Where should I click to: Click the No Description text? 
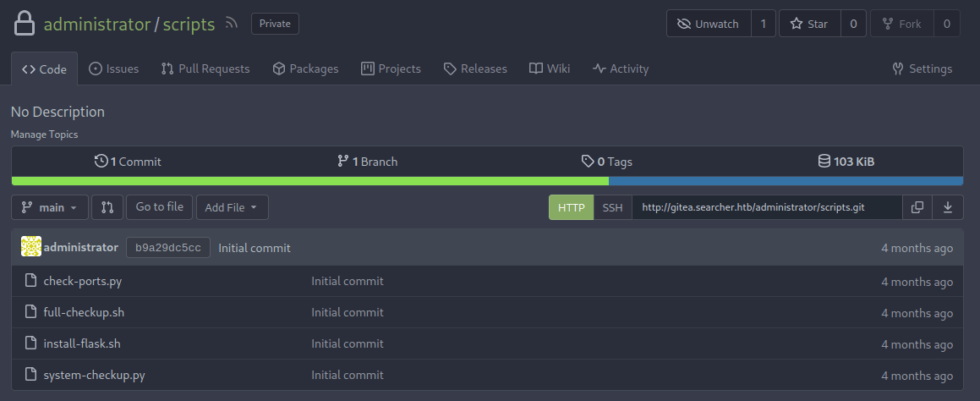tap(57, 112)
